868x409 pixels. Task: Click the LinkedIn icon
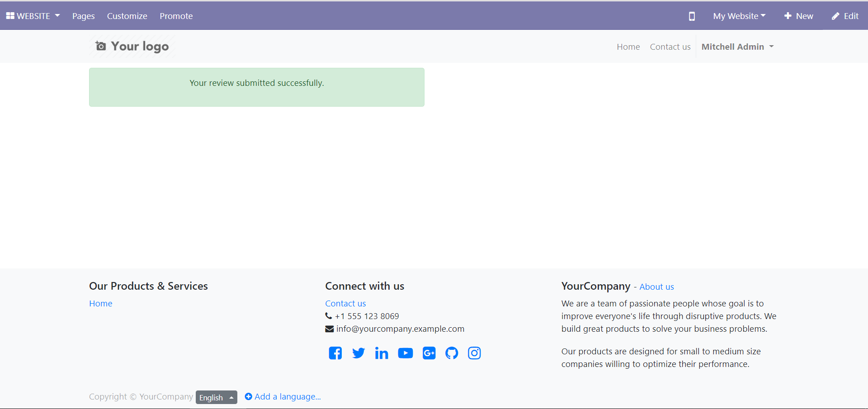382,353
